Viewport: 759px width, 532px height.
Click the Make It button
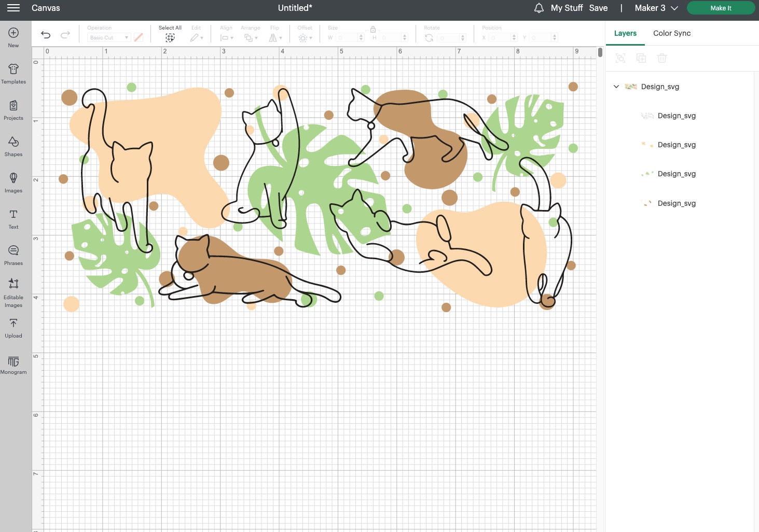721,8
